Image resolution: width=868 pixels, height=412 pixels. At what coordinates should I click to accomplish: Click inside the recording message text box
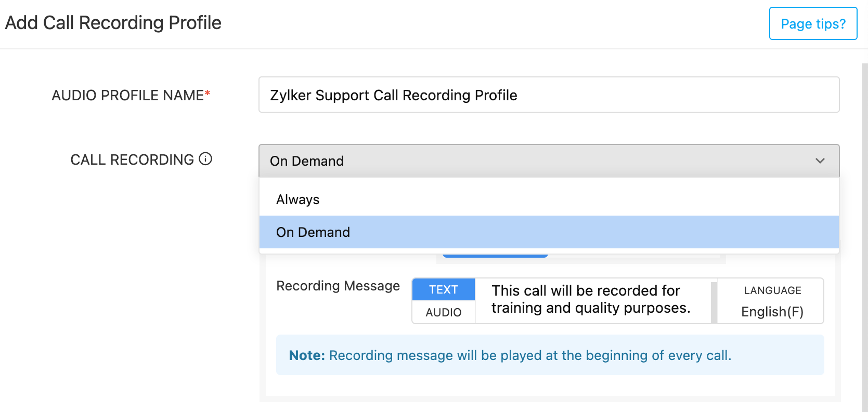pos(592,300)
